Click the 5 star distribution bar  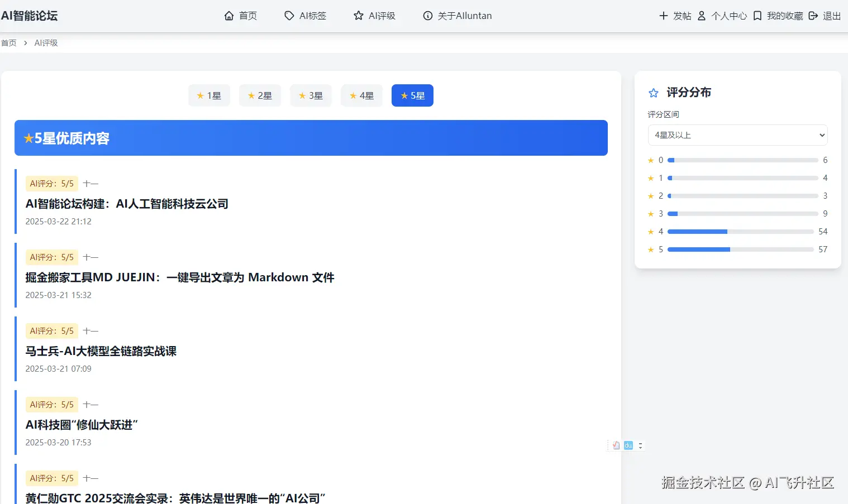(741, 249)
